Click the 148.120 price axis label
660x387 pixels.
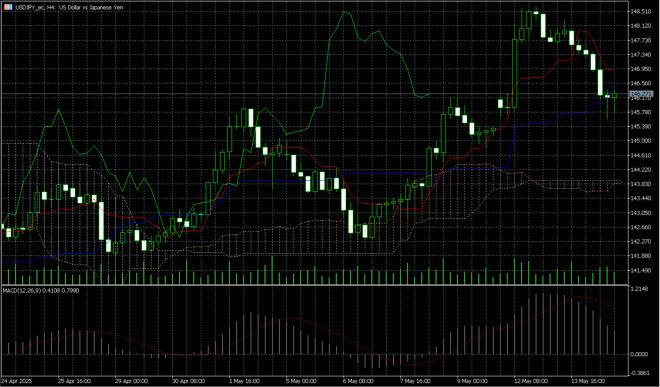[641, 26]
